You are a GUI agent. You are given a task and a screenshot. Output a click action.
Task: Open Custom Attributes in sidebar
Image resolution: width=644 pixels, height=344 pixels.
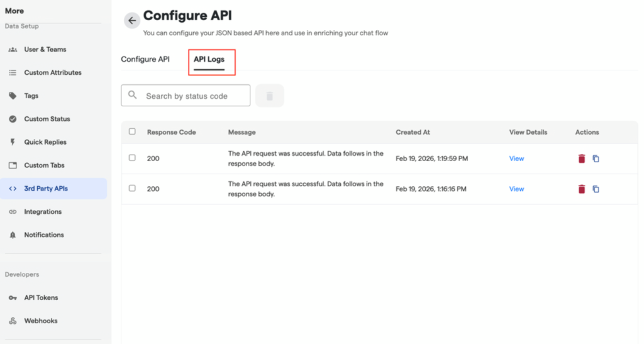coord(53,73)
